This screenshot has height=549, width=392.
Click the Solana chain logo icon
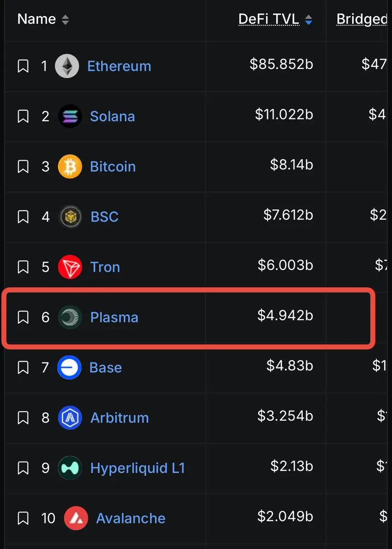[x=70, y=116]
